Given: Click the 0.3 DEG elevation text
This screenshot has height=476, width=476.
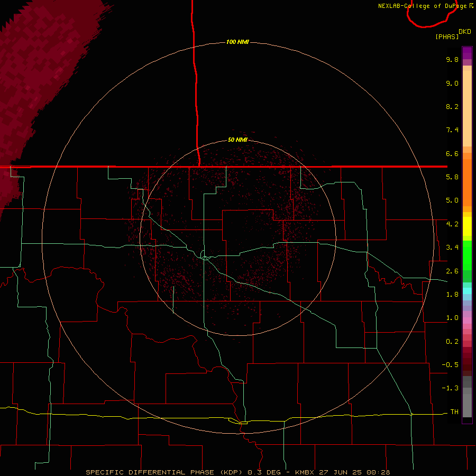Looking at the screenshot, I should tap(266, 472).
